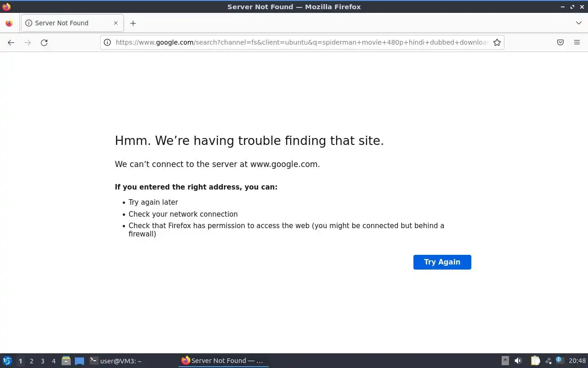This screenshot has height=368, width=588.
Task: Reload the page with the refresh icon
Action: point(44,42)
